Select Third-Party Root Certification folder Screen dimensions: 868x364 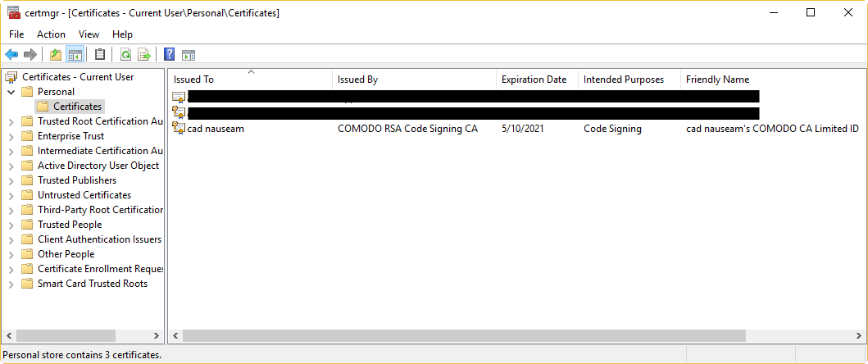[100, 210]
